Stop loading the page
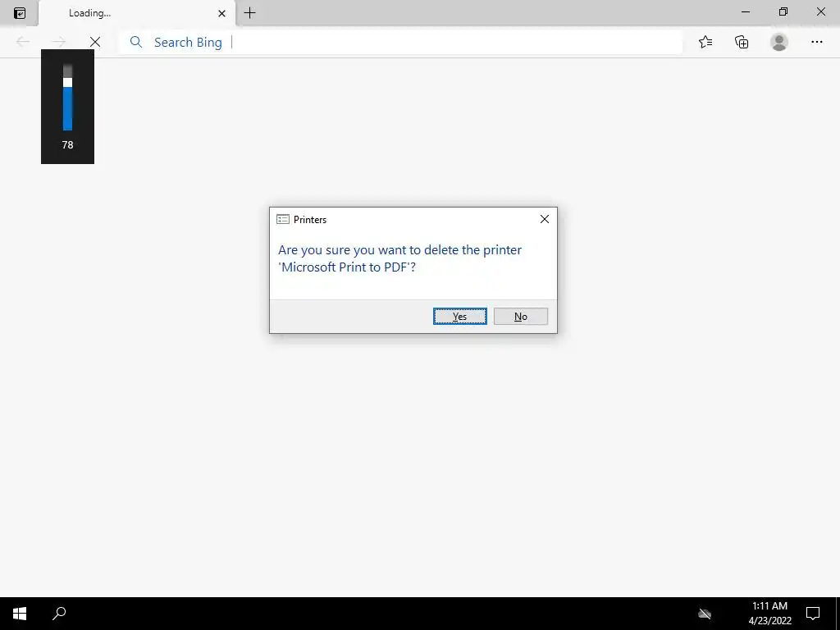This screenshot has width=840, height=630. 95,42
